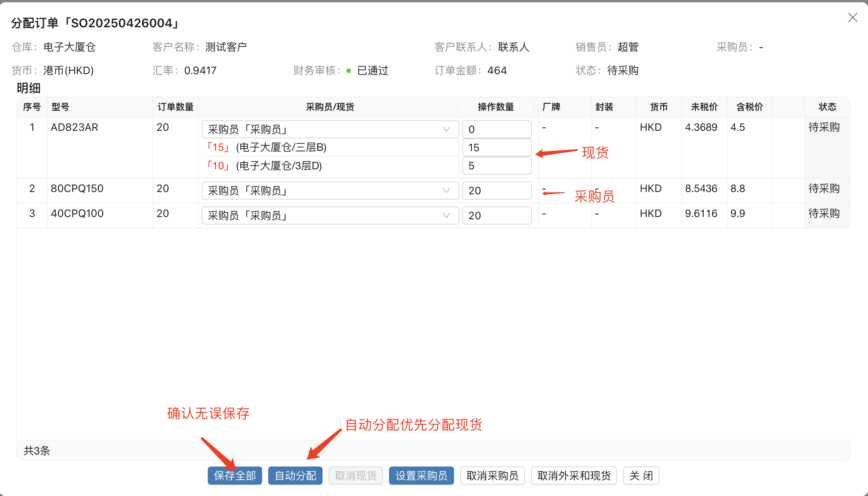Edit stock quantity field showing 15
The height and width of the screenshot is (496, 868).
[497, 147]
